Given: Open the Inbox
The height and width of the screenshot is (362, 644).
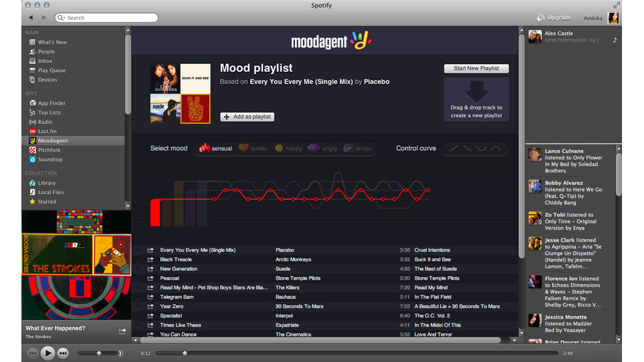Looking at the screenshot, I should coord(41,61).
